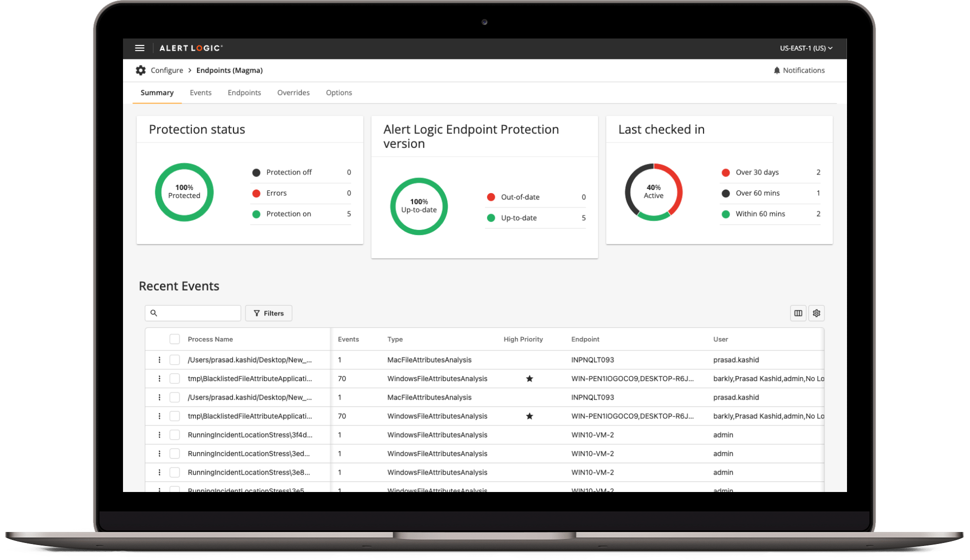Image resolution: width=970 pixels, height=560 pixels.
Task: Open table settings gear icon
Action: point(816,313)
